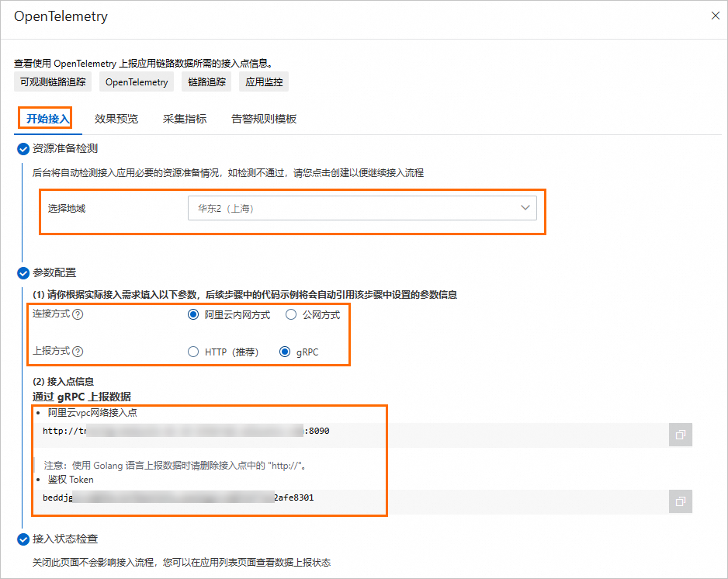Screen dimensions: 728x579
Task: Click the 阿里云vpc网络接入点 bullet label
Action: (92, 413)
